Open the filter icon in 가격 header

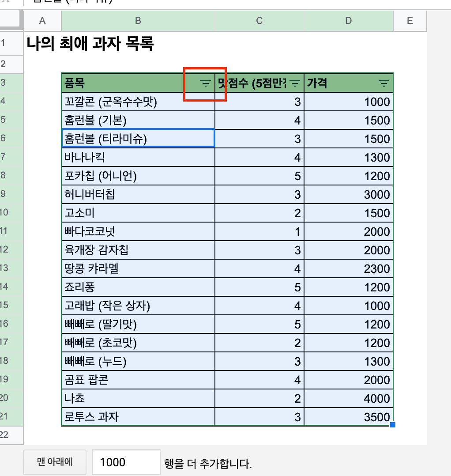(384, 83)
